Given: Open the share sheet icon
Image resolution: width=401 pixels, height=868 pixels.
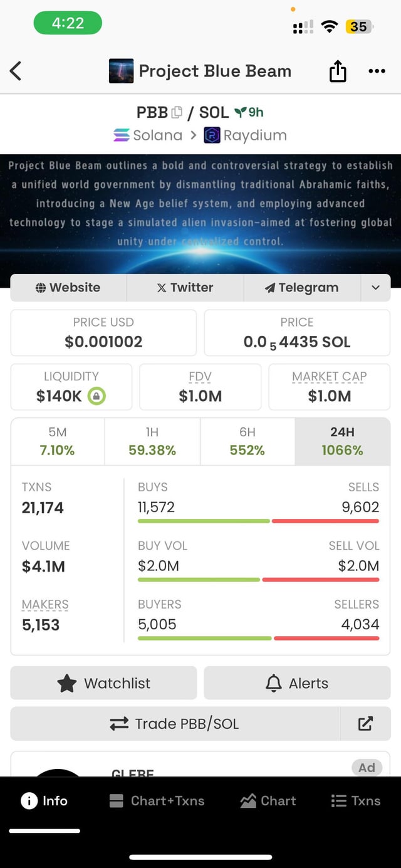Looking at the screenshot, I should (338, 71).
